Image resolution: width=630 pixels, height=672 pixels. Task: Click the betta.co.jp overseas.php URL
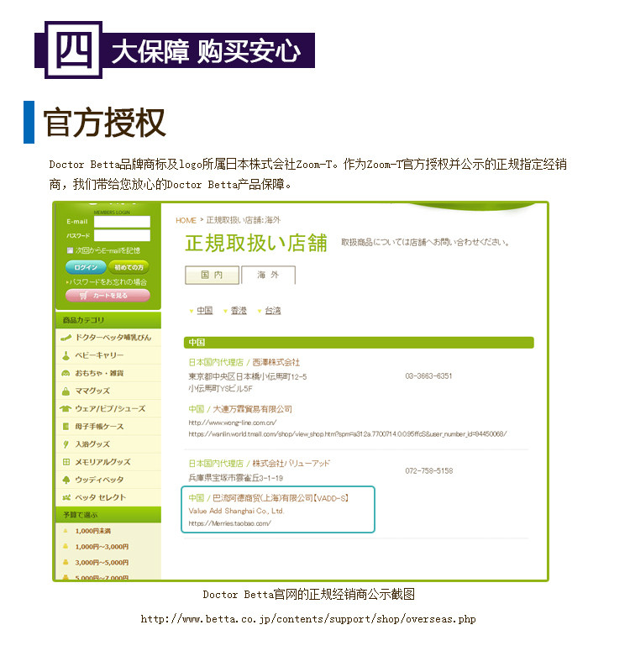click(x=308, y=619)
